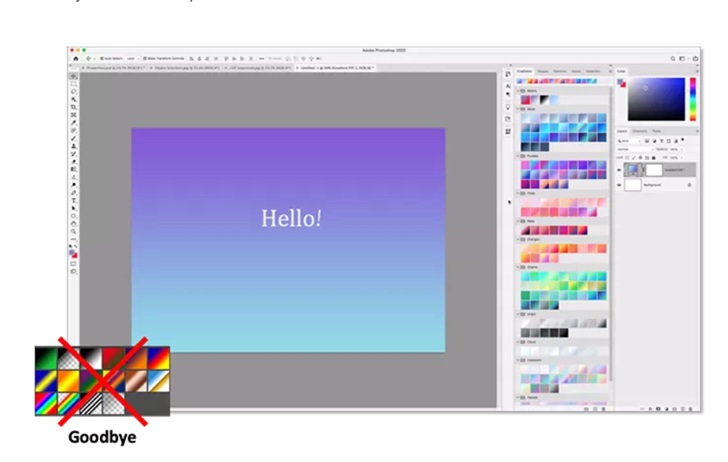
Task: Click the toolbar foreground color swatch
Action: coord(72,253)
